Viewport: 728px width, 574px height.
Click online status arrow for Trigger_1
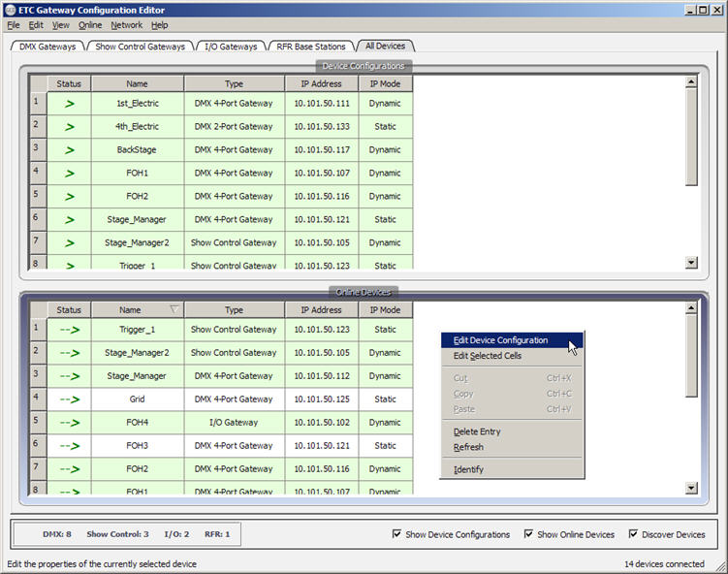(69, 330)
